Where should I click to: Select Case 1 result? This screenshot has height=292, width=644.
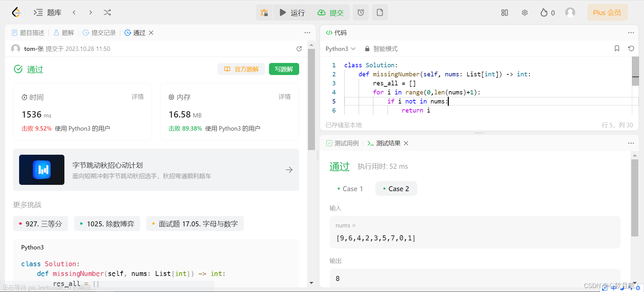tap(350, 189)
